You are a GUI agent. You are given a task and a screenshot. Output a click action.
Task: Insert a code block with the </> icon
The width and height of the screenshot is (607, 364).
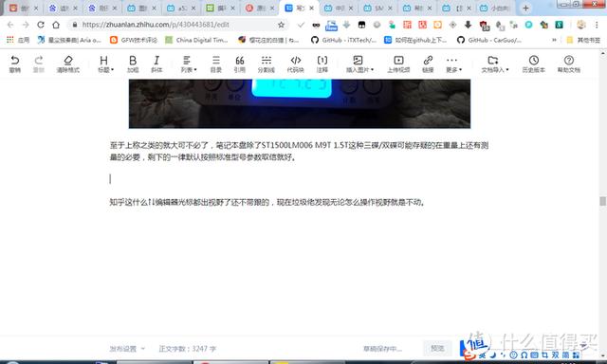pyautogui.click(x=295, y=64)
